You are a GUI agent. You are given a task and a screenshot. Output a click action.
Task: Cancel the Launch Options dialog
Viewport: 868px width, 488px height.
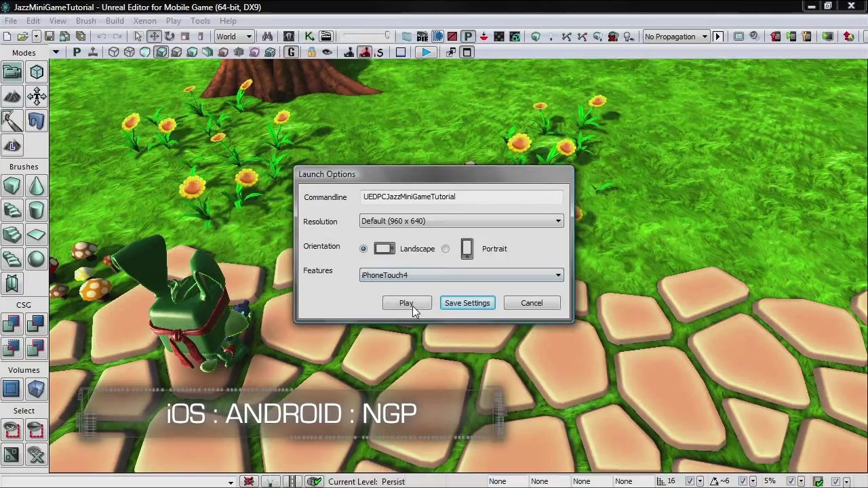tap(532, 303)
